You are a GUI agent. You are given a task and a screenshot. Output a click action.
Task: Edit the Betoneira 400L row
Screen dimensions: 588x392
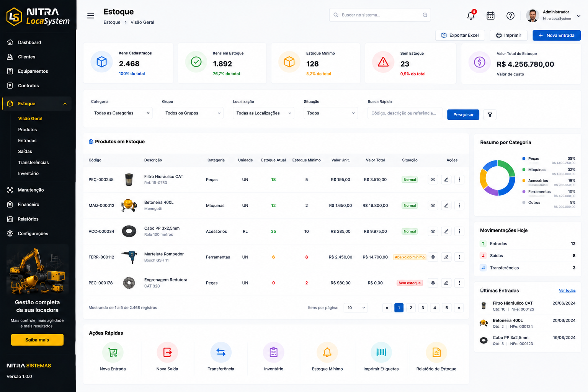coord(446,206)
